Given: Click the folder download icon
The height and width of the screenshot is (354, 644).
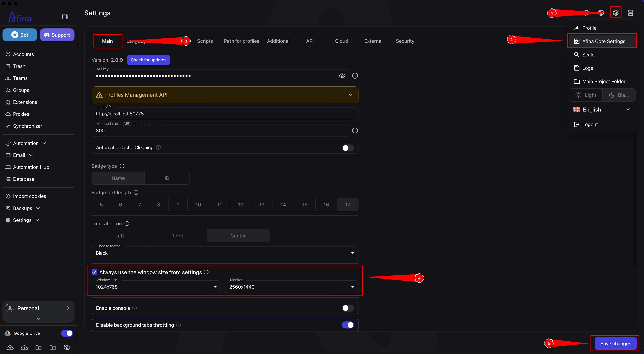Looking at the screenshot, I should pos(52,347).
